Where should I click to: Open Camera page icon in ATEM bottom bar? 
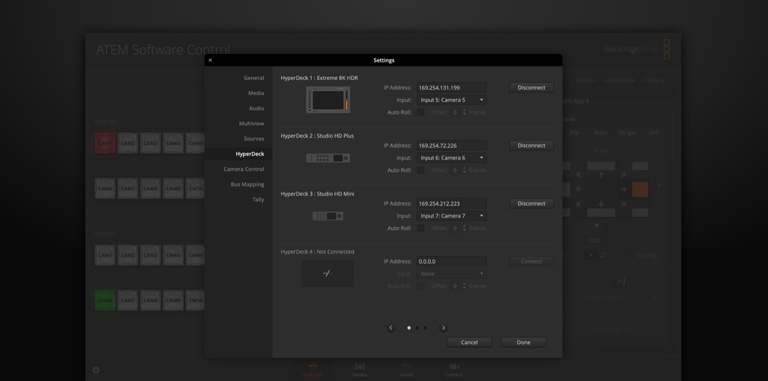(x=454, y=370)
